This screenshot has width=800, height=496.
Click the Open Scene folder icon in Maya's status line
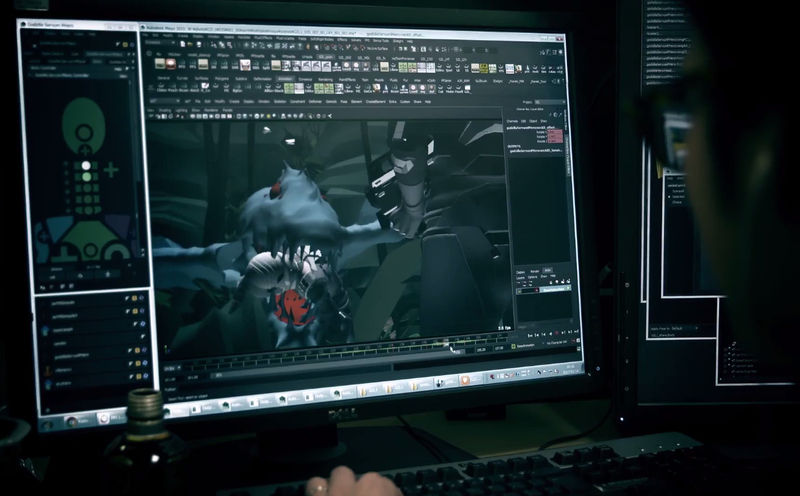pos(190,44)
